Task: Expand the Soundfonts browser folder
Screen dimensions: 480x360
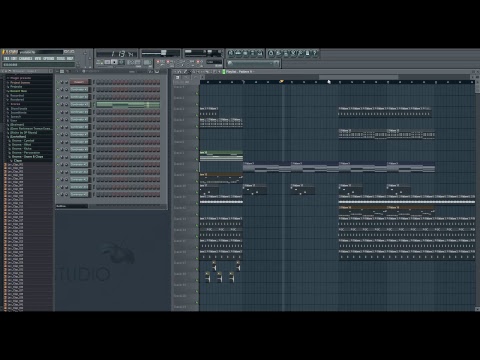Action: [x=18, y=113]
